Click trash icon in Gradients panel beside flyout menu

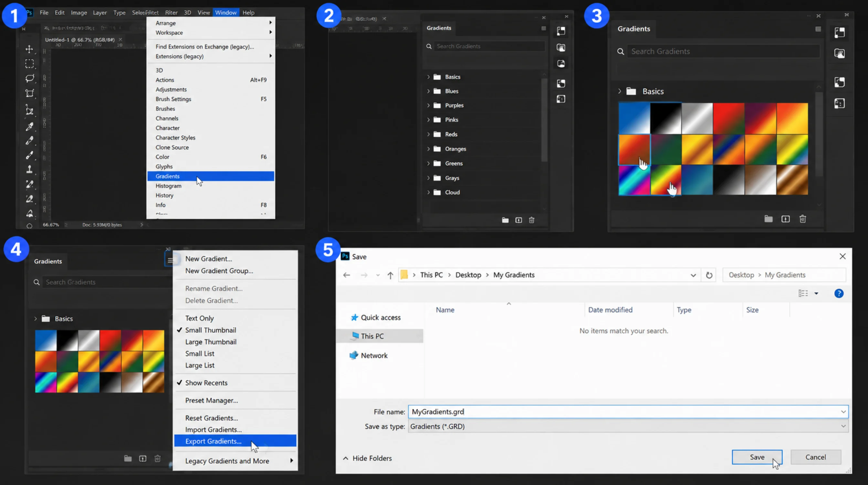(x=157, y=458)
